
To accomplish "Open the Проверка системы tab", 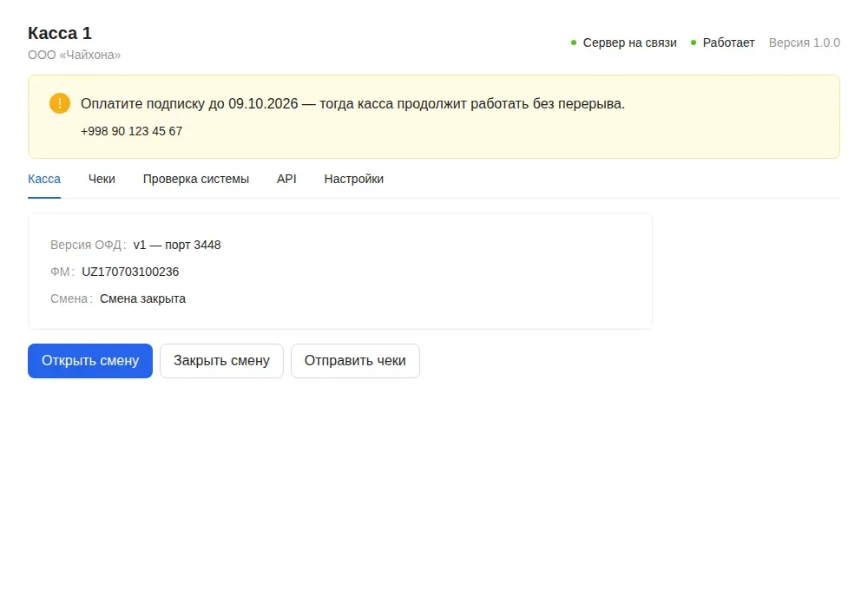I will point(196,180).
